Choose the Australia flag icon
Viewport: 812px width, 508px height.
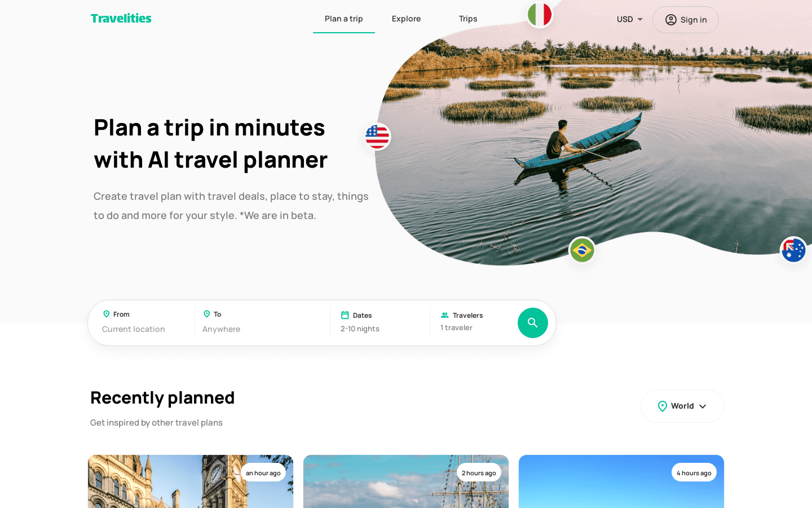pos(793,250)
